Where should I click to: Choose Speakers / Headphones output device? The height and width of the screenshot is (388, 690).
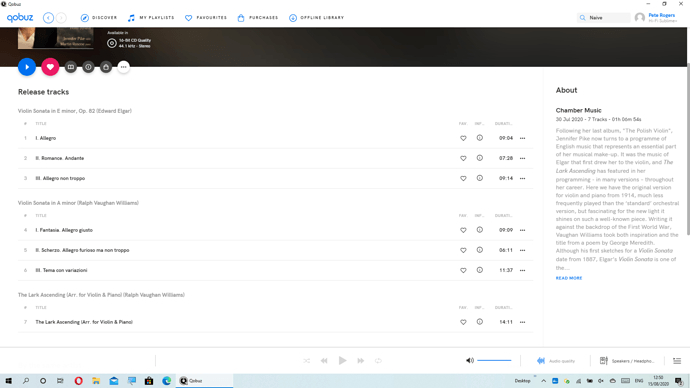click(x=627, y=361)
